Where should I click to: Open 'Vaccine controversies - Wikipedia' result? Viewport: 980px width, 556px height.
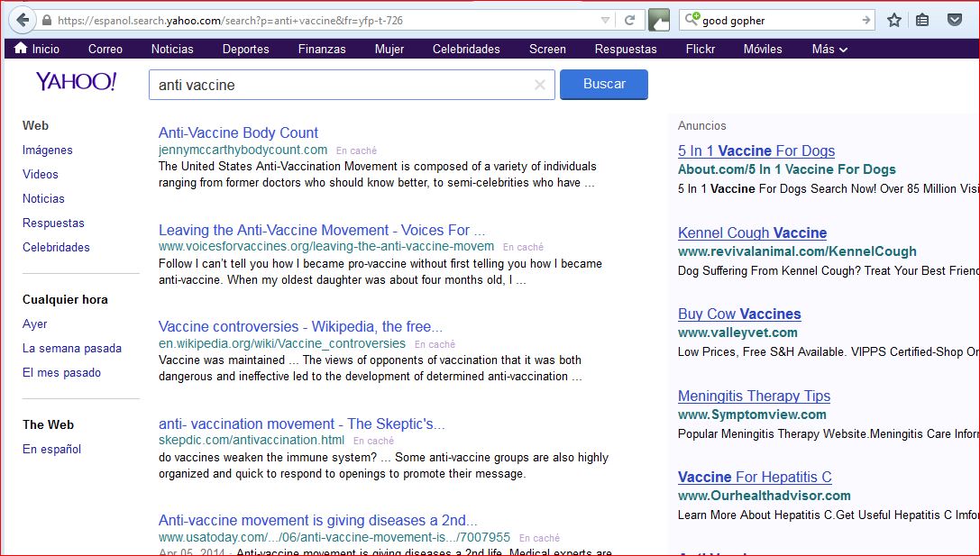tap(300, 327)
